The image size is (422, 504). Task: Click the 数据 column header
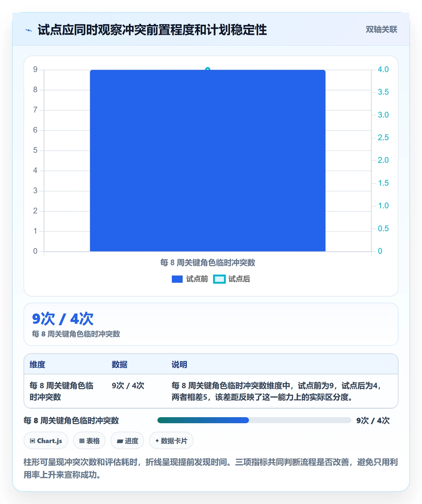(120, 364)
